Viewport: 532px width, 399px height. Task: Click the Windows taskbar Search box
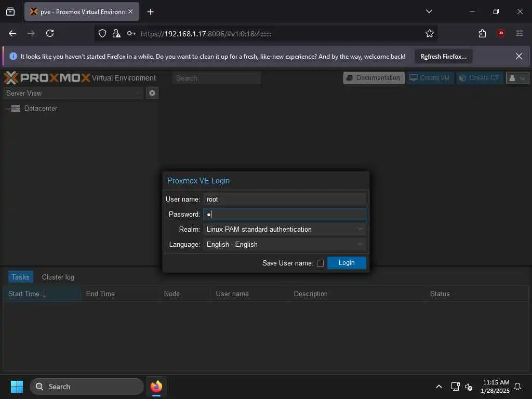(x=87, y=387)
